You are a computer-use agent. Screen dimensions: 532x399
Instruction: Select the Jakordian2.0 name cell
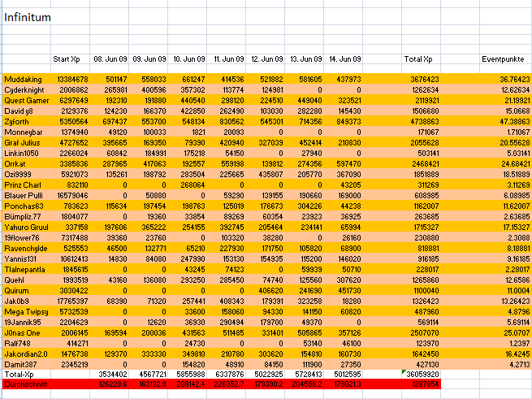pos(27,353)
